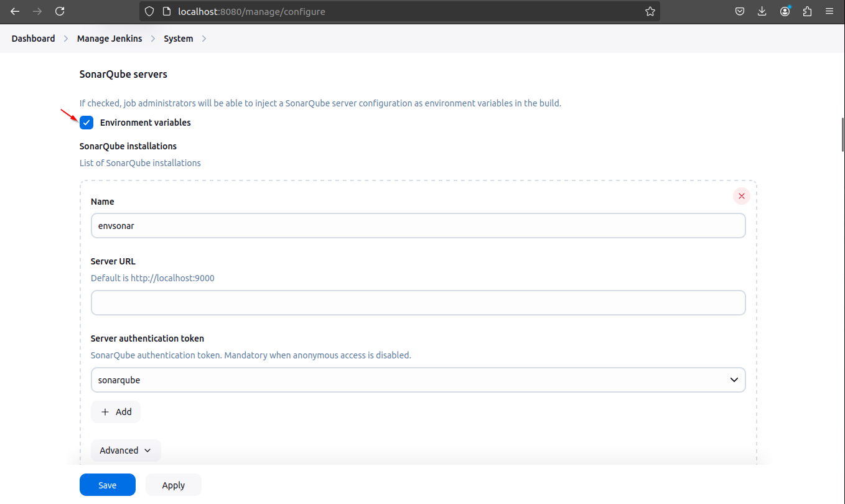Viewport: 845px width, 504px height.
Task: Expand the chevron after Manage Jenkins breadcrumb
Action: point(153,39)
